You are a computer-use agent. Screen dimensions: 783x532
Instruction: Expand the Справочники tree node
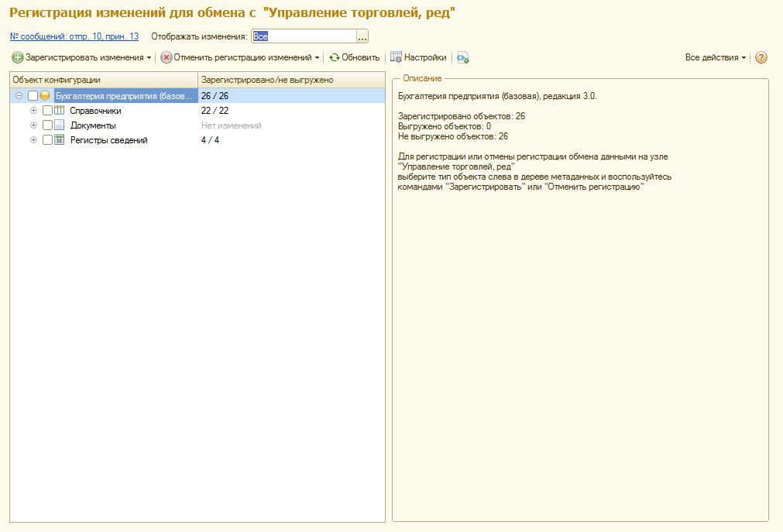tap(33, 111)
